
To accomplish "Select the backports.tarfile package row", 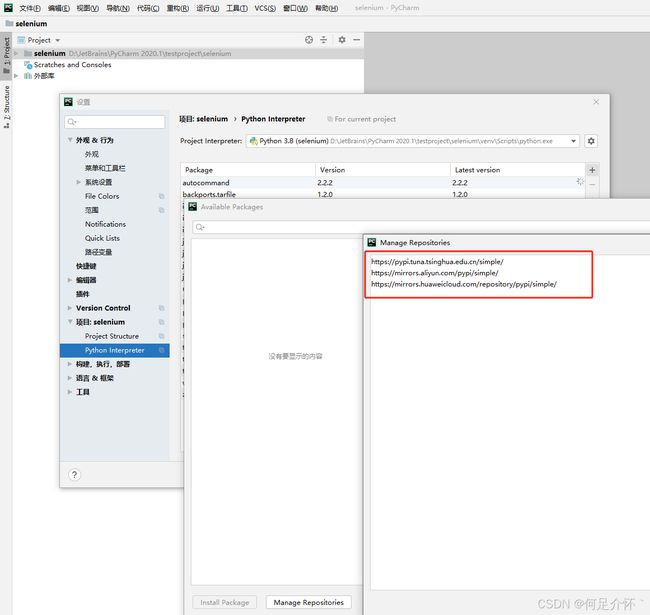I will [383, 194].
